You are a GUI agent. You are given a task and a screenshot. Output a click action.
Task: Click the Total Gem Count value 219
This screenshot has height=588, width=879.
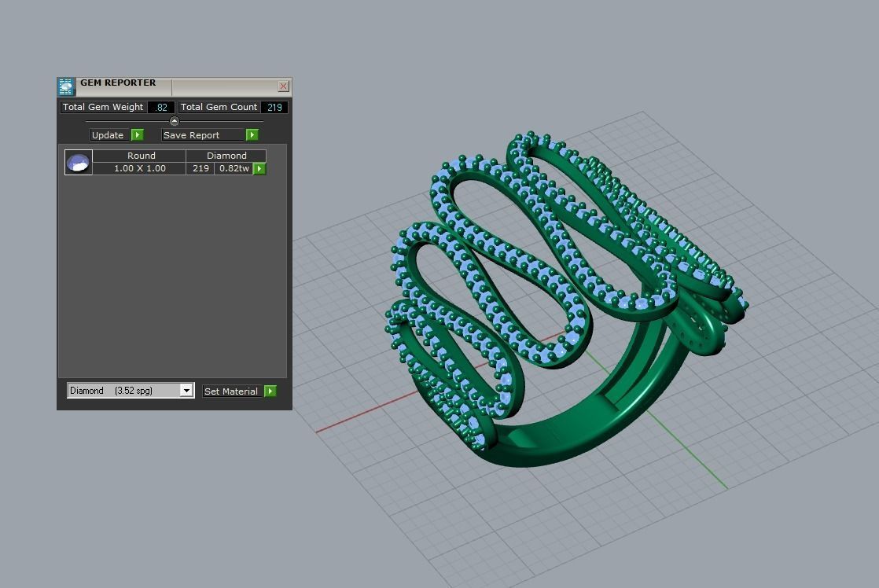pyautogui.click(x=274, y=107)
